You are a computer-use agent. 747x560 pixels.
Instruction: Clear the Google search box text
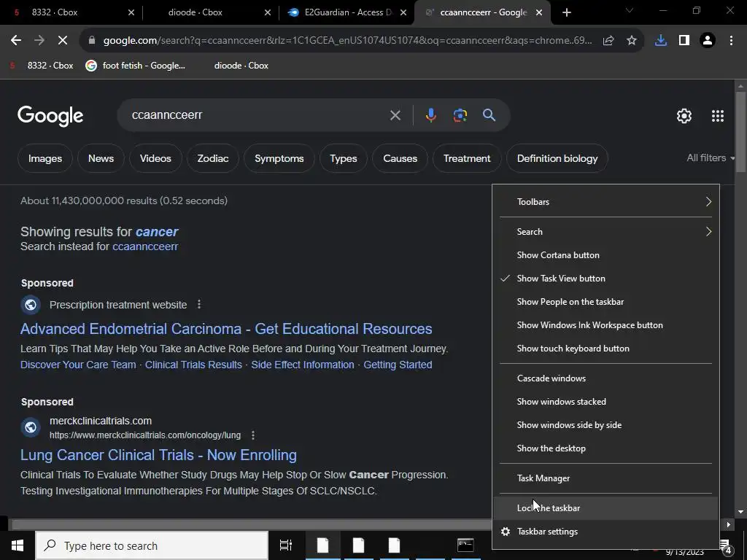(395, 115)
